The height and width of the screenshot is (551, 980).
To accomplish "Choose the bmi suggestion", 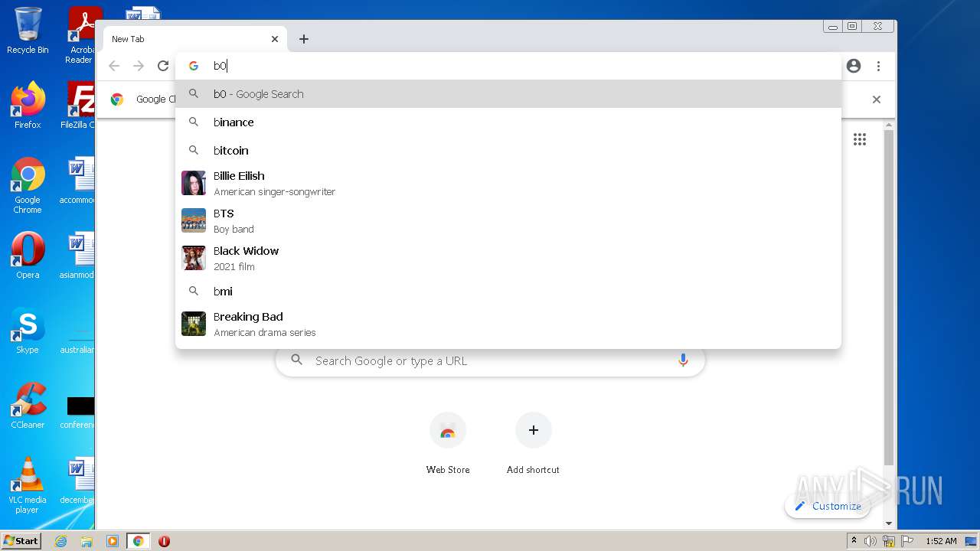I will tap(508, 292).
